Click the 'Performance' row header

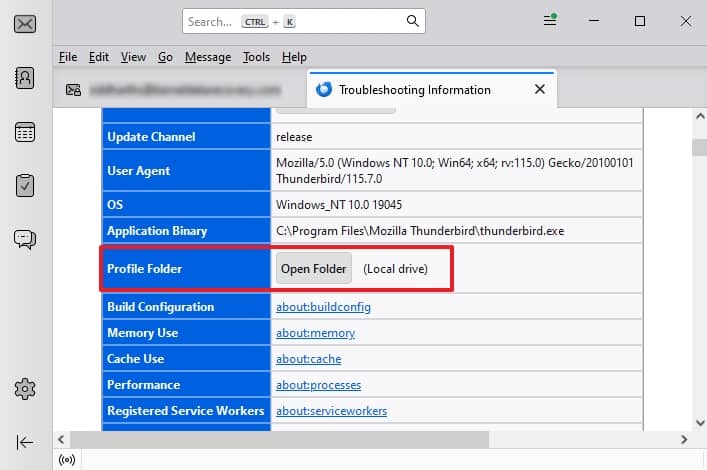tap(186, 385)
